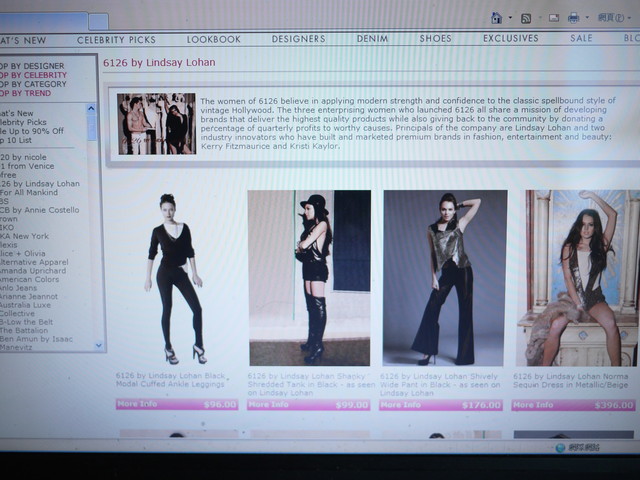Open Shanky Shredded Tank product photo
The width and height of the screenshot is (640, 480).
tap(310, 278)
